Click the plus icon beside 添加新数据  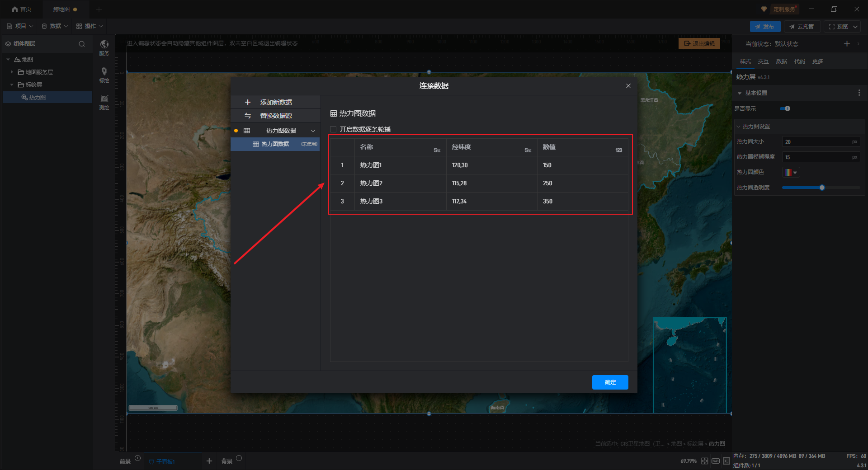coord(247,102)
